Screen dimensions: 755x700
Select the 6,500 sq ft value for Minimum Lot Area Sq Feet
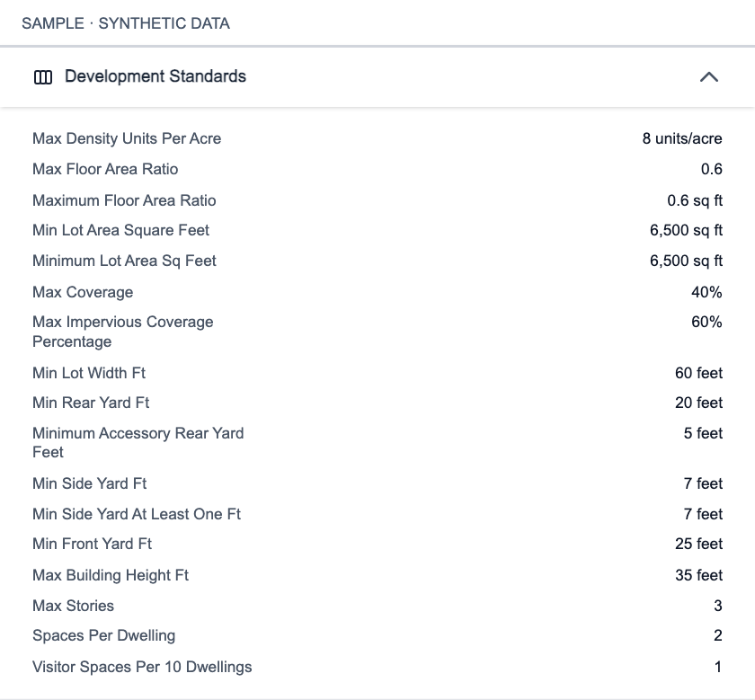(x=686, y=261)
